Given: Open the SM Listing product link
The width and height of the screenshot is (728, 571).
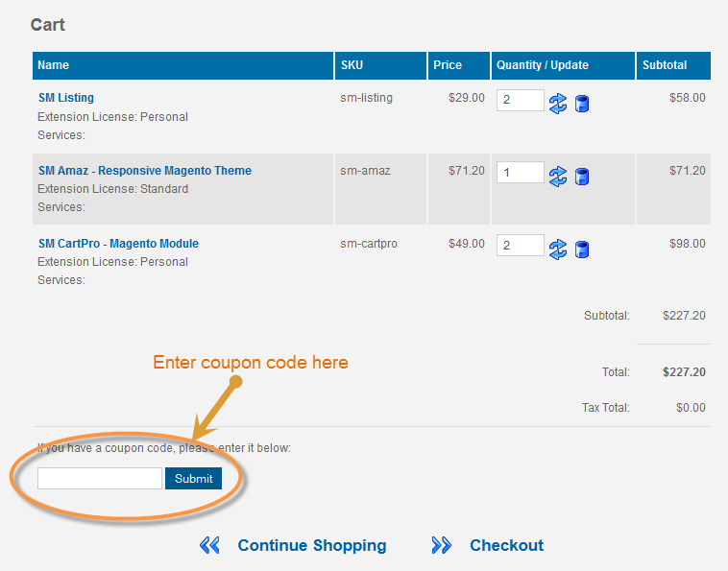Looking at the screenshot, I should tap(66, 98).
